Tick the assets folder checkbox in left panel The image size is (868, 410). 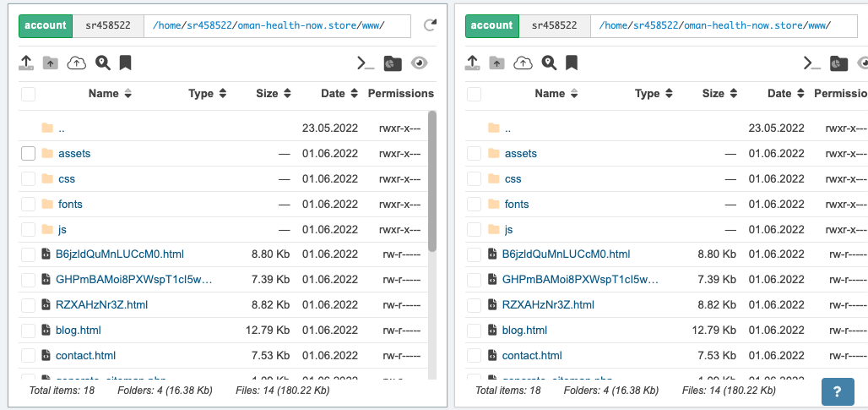tap(28, 153)
